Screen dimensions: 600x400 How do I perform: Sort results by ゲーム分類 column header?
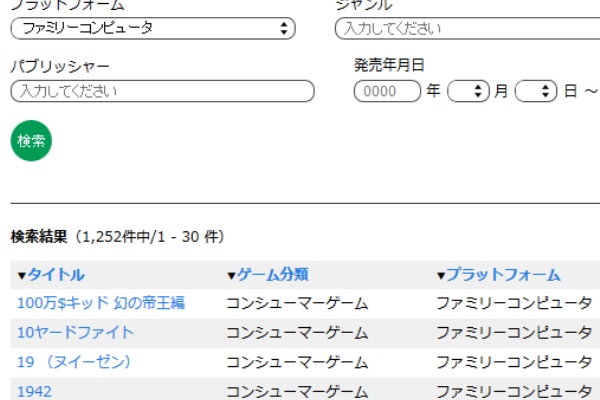(272, 275)
